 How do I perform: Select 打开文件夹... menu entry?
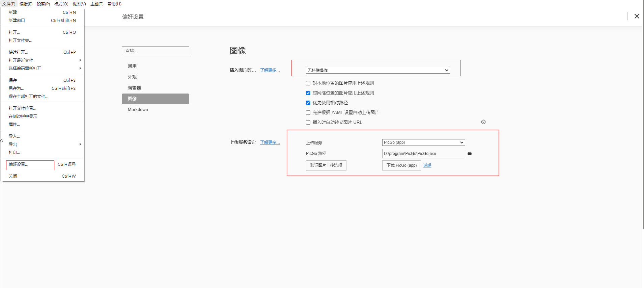43,40
